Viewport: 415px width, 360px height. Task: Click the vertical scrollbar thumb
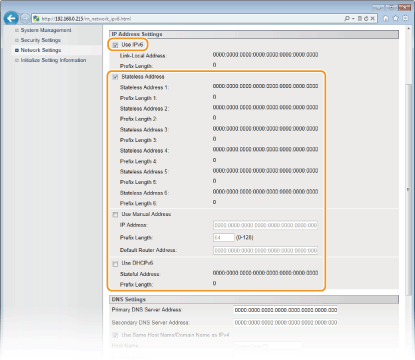click(408, 189)
